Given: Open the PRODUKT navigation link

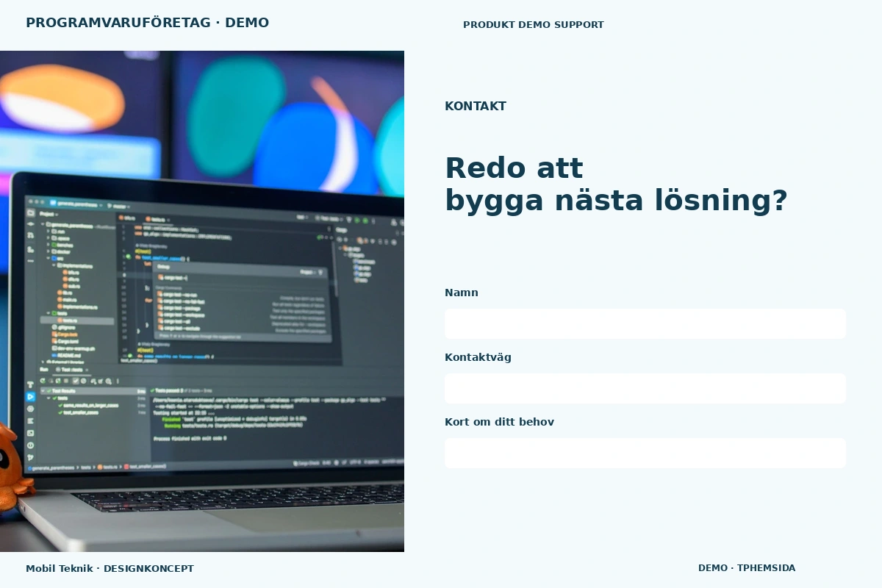Looking at the screenshot, I should tap(489, 25).
